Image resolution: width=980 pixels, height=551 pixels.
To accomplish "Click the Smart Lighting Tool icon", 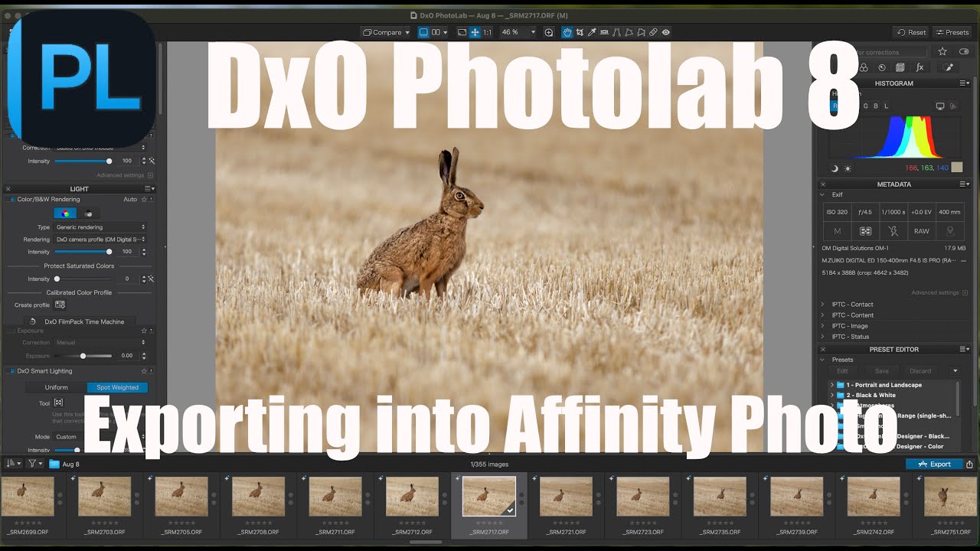I will [x=58, y=403].
